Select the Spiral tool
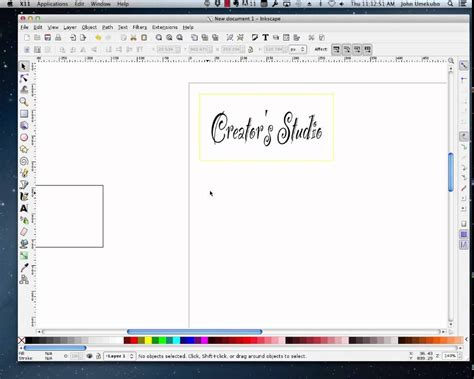 24,161
